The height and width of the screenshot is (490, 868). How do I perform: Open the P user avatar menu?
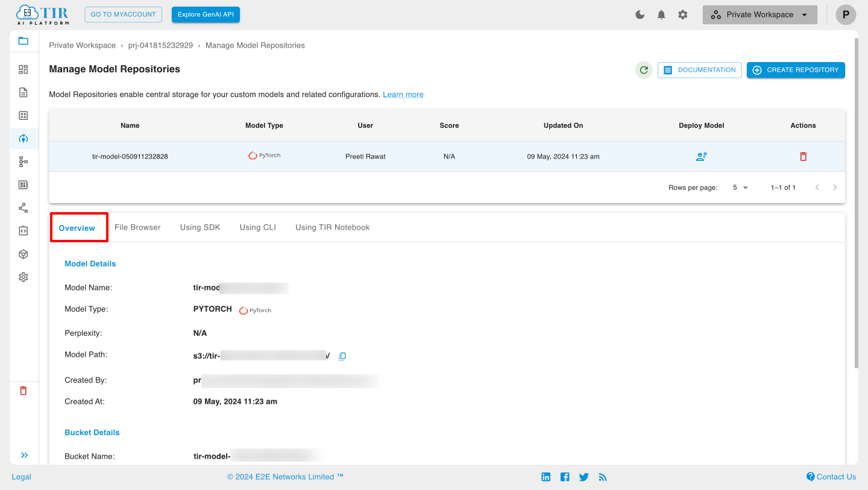846,14
